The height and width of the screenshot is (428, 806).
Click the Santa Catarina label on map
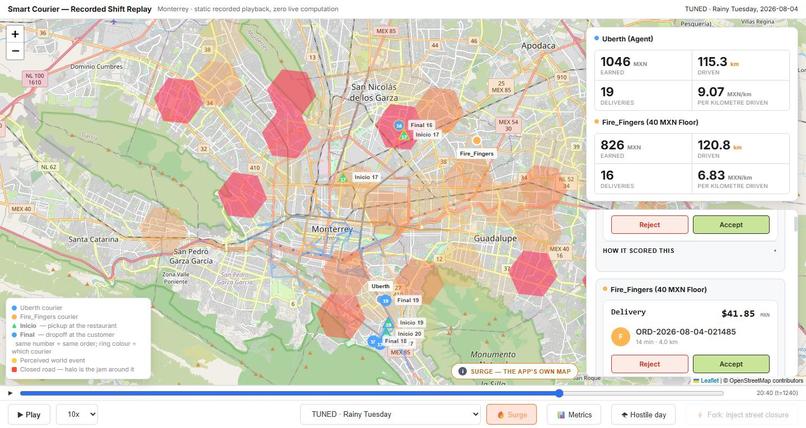[x=93, y=239]
